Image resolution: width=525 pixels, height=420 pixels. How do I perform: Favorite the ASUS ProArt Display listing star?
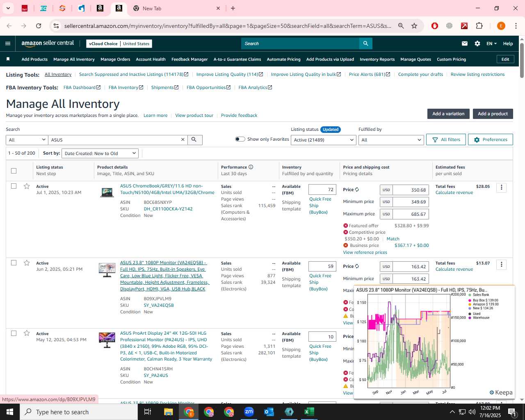point(27,333)
